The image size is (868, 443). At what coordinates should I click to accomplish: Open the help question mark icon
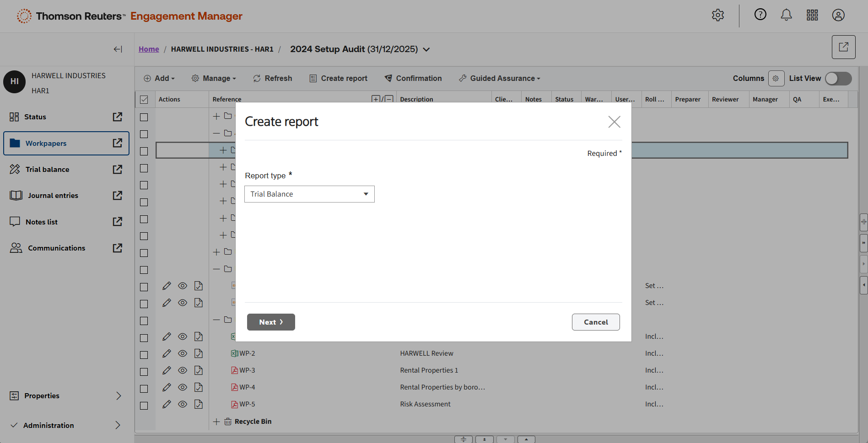[x=760, y=15]
